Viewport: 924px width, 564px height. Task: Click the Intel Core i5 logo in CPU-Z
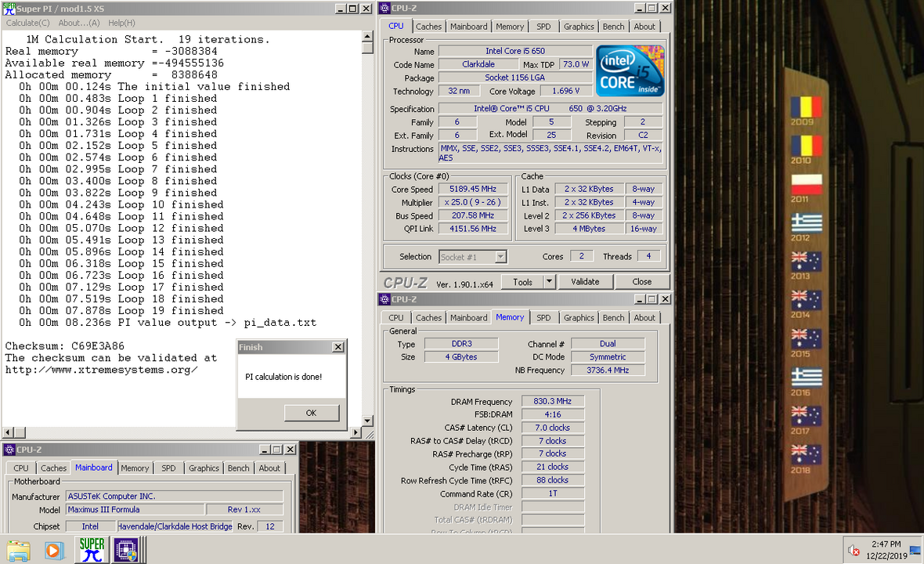[x=630, y=70]
